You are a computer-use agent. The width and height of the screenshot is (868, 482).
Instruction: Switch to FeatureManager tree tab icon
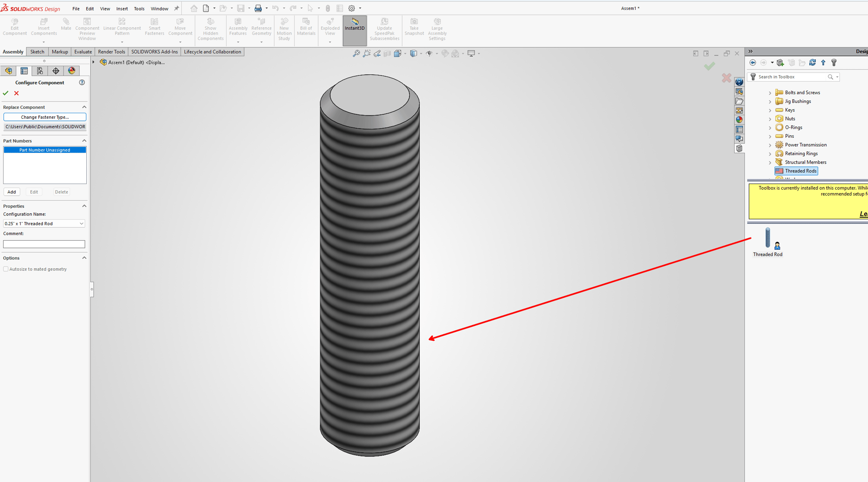click(9, 71)
